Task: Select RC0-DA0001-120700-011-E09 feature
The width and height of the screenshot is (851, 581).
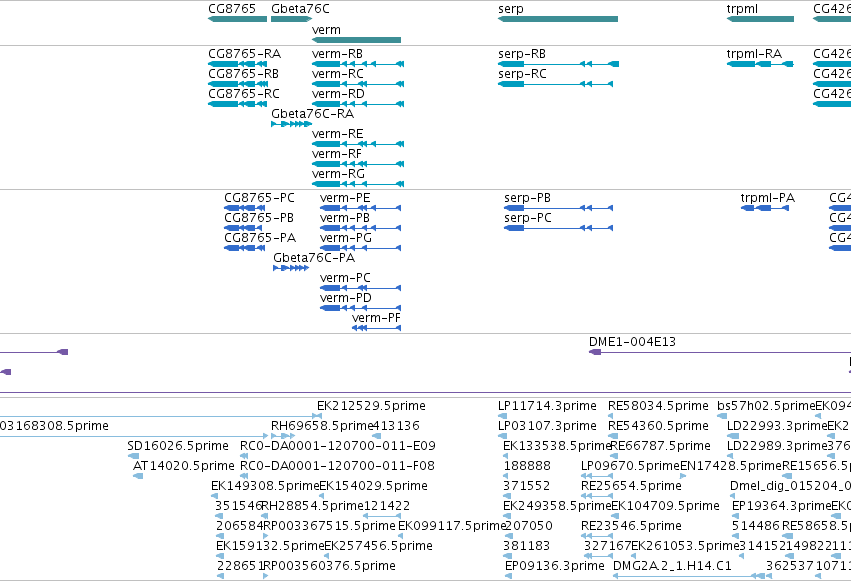Action: (245, 456)
